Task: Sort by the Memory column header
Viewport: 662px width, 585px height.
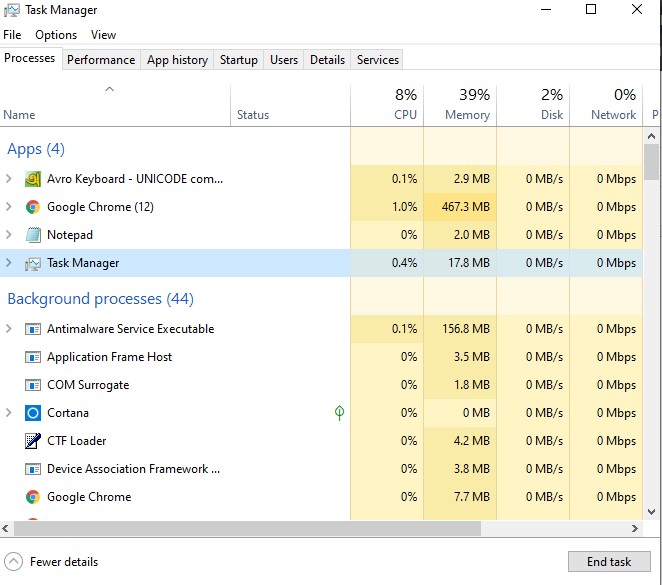Action: 460,106
